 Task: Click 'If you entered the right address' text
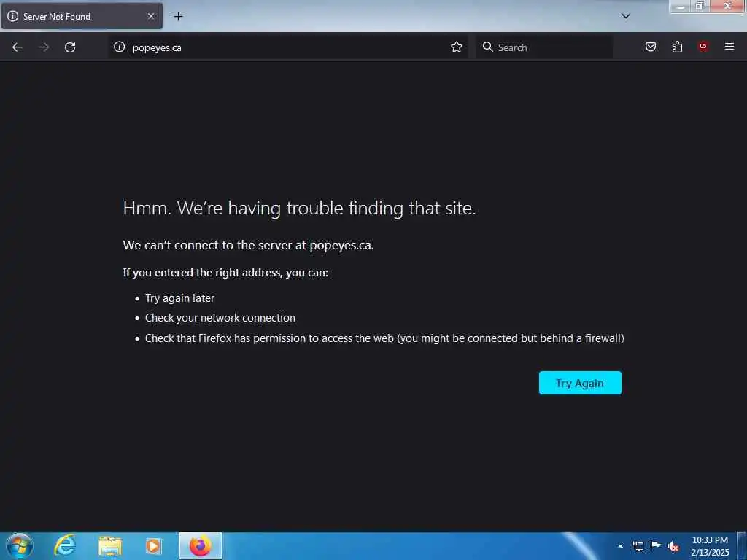point(225,273)
